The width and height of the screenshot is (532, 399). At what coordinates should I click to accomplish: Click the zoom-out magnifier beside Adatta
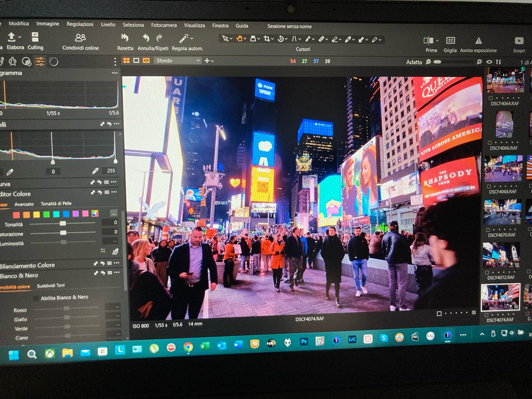(428, 62)
